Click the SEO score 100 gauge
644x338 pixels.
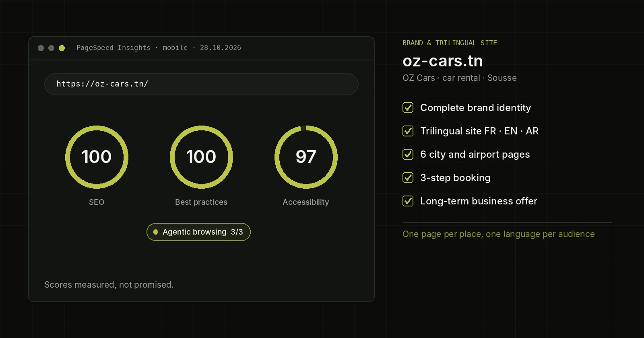pos(97,157)
